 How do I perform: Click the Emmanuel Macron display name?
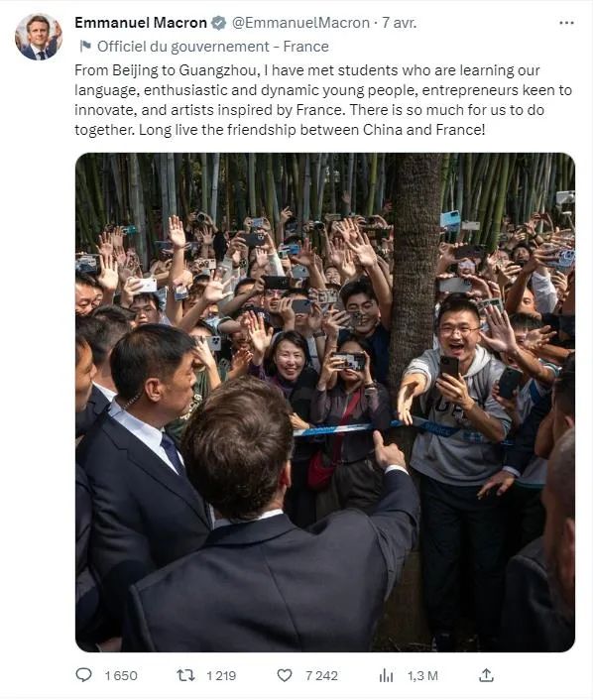pyautogui.click(x=141, y=23)
